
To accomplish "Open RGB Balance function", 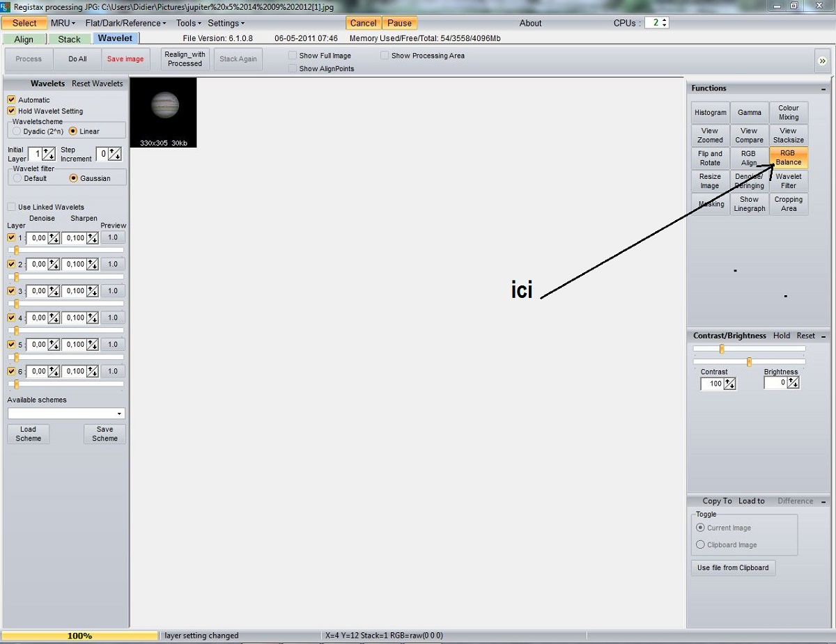I will tap(789, 158).
